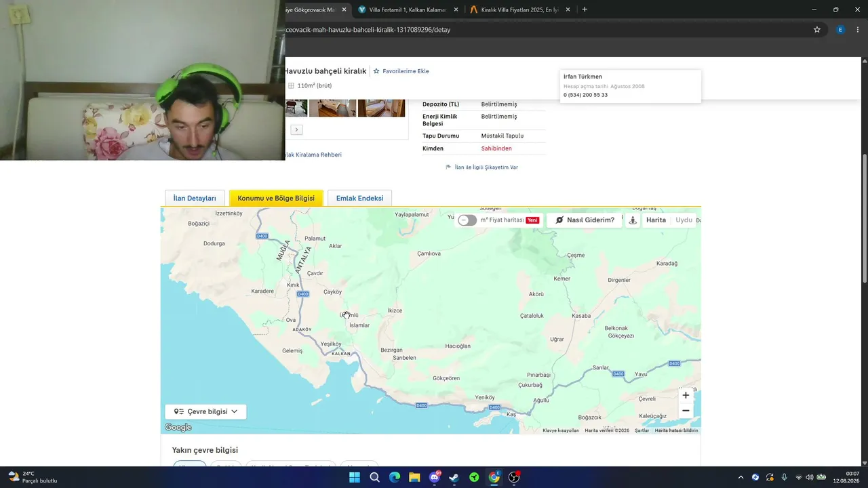
Task: Launch Microsoft Edge from the taskbar
Action: tap(395, 477)
